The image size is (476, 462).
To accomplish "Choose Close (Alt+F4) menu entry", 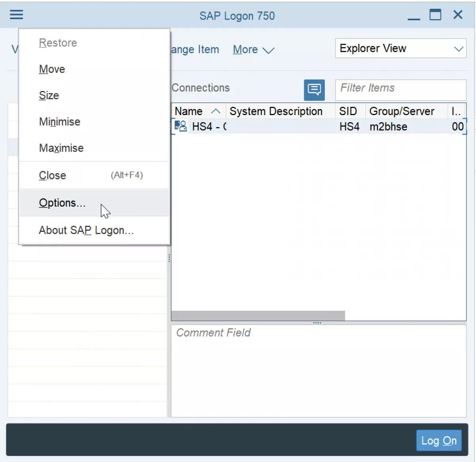I will pos(94,175).
